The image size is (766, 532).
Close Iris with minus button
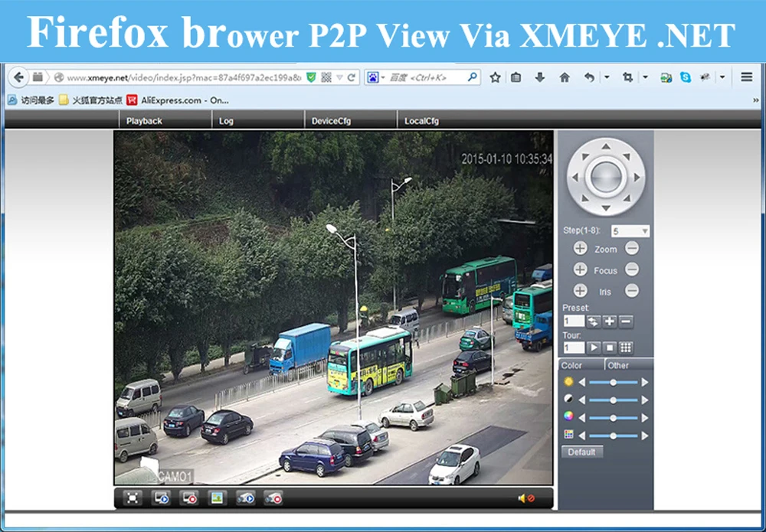(632, 291)
